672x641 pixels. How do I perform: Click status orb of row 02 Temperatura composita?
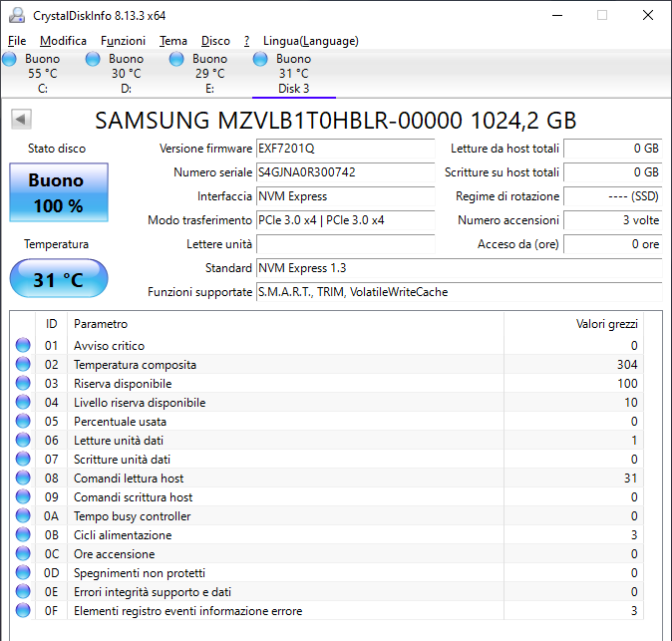(23, 364)
